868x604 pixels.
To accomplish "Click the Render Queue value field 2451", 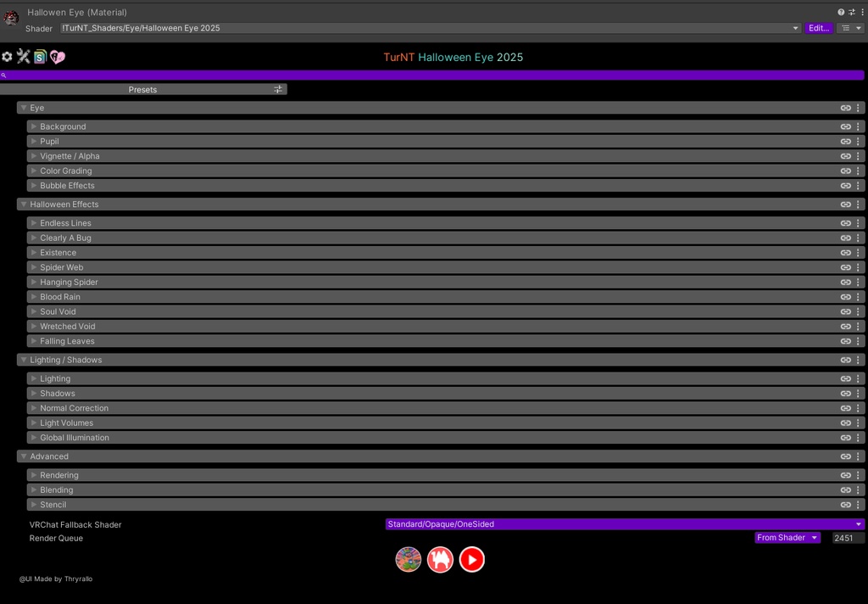I will pos(848,538).
